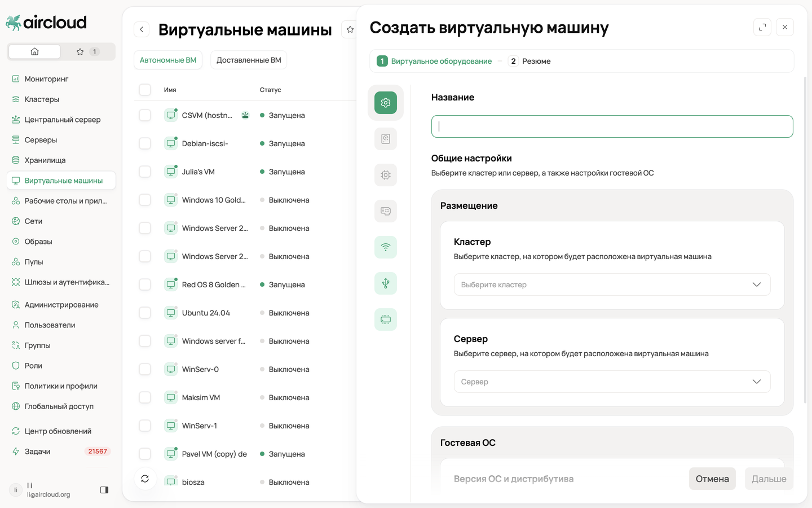Viewport: 812px width, 508px height.
Task: Open Задачи with the 21567 badge
Action: point(61,452)
